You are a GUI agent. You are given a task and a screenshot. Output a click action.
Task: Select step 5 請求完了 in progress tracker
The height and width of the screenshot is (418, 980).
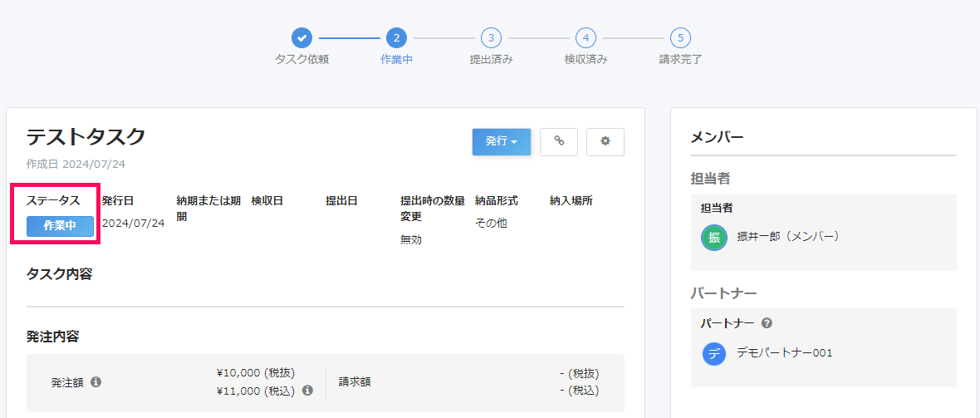tap(680, 37)
